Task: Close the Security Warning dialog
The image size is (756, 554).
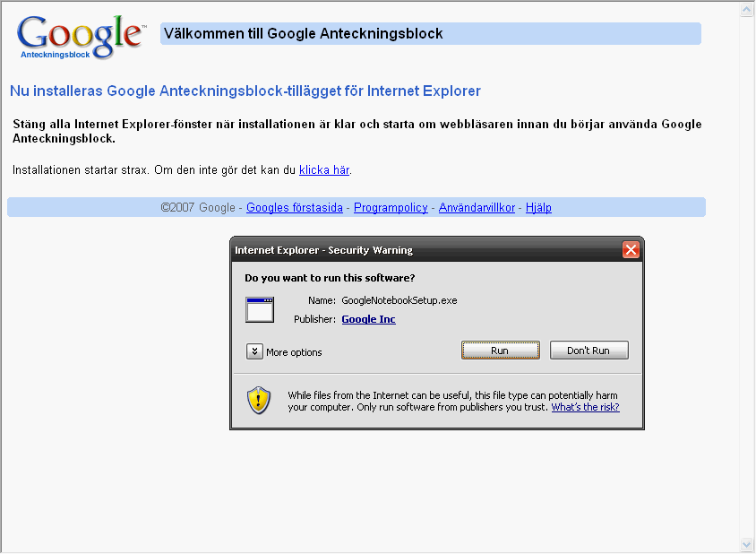Action: pos(631,250)
